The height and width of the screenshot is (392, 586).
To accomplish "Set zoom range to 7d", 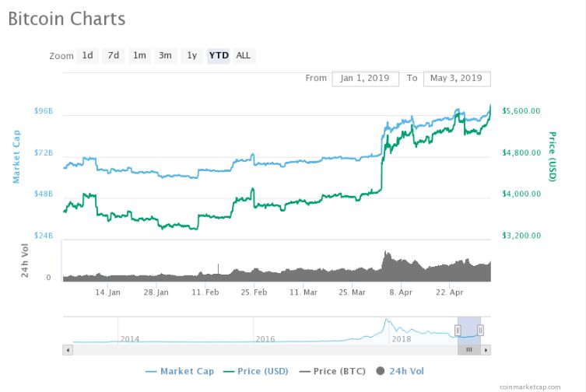I will click(x=114, y=56).
